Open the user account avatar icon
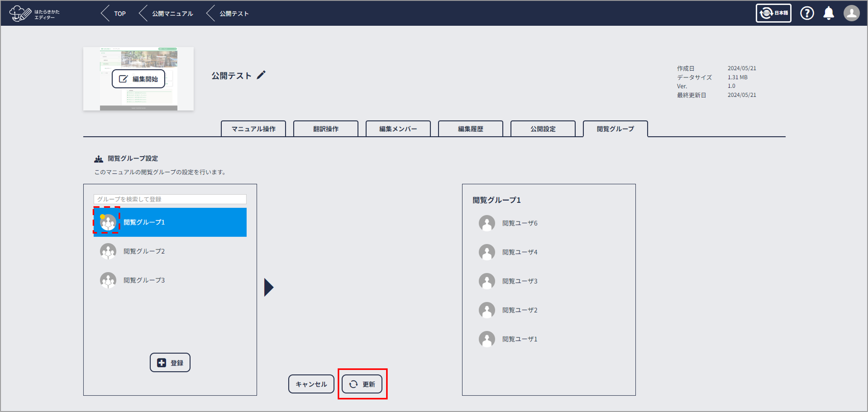 point(851,13)
